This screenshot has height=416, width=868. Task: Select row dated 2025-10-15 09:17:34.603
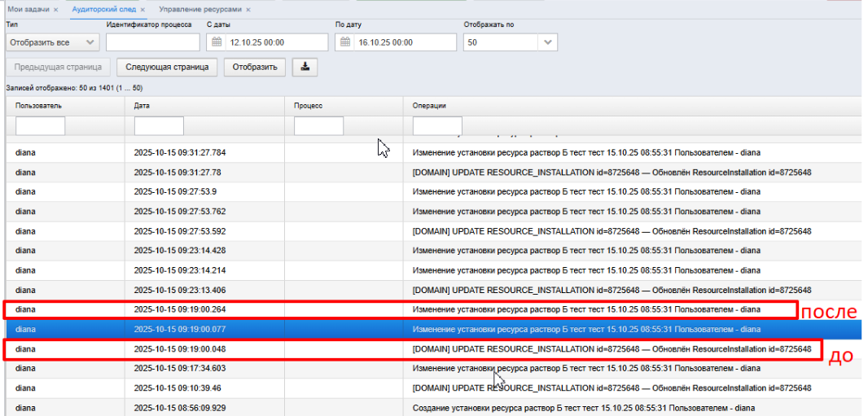tap(434, 369)
